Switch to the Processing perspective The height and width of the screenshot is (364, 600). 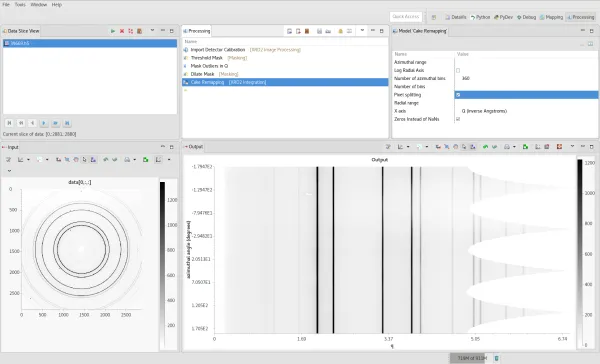coord(580,17)
